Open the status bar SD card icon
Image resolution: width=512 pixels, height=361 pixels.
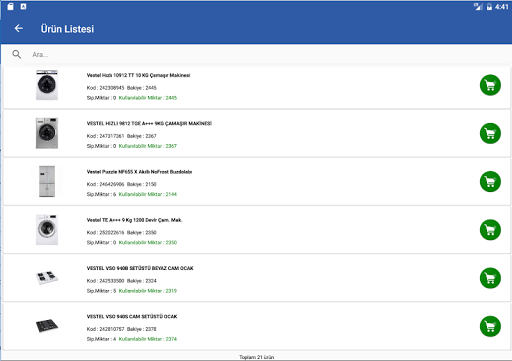(10, 6)
